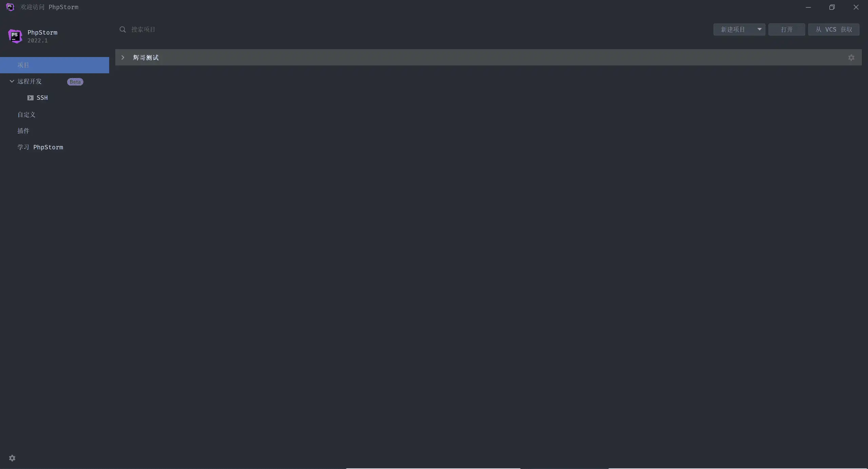Image resolution: width=868 pixels, height=469 pixels.
Task: Click the PhpStorm logo in the sidebar header
Action: coord(15,36)
